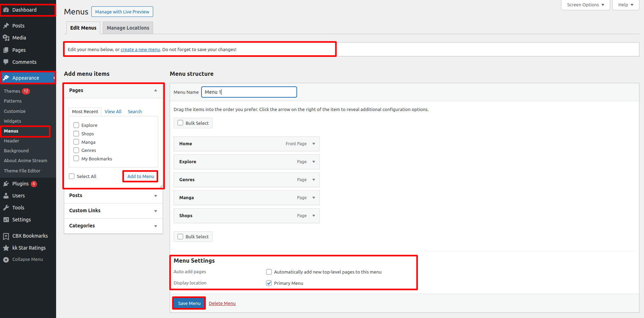Switch to the Manage Locations tab
The width and height of the screenshot is (644, 318).
[128, 28]
